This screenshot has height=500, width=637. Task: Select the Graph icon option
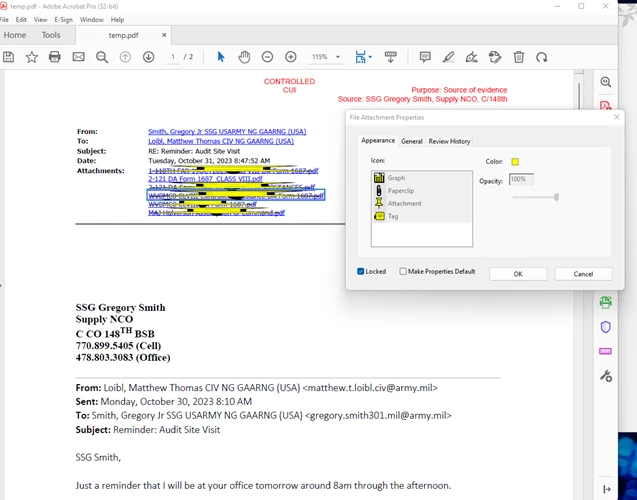(422, 178)
